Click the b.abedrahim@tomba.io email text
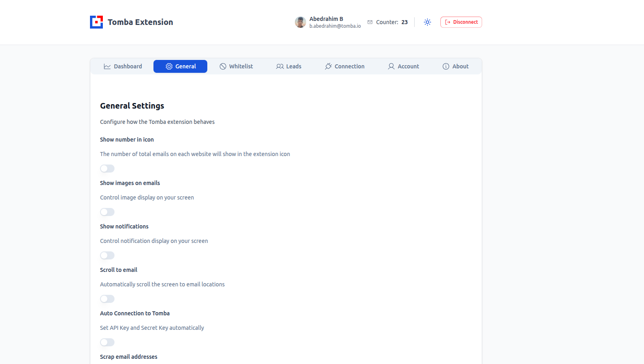The height and width of the screenshot is (364, 644). [335, 26]
